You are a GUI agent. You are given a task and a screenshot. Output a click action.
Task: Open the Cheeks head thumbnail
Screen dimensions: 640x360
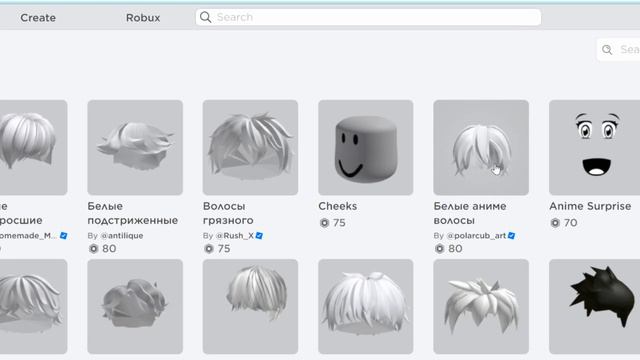pyautogui.click(x=366, y=147)
